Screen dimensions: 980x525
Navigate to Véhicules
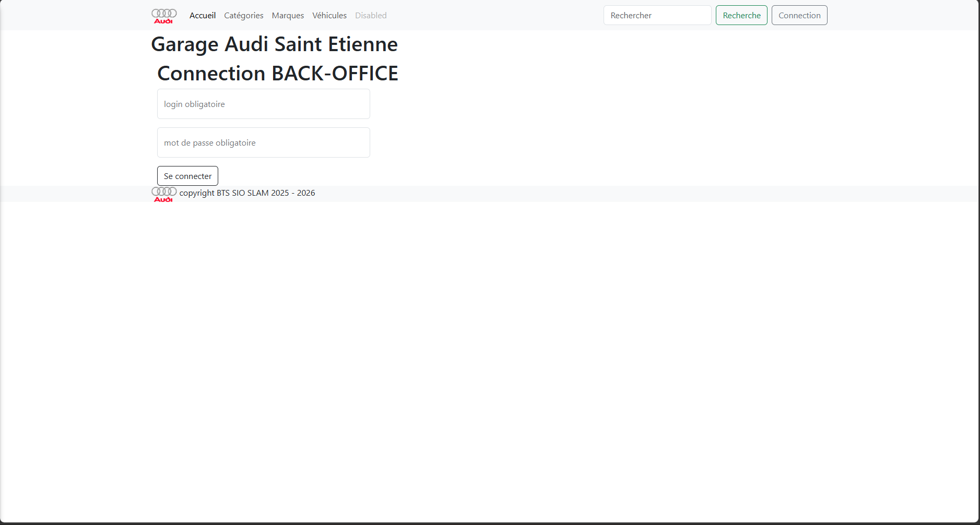[x=329, y=16]
